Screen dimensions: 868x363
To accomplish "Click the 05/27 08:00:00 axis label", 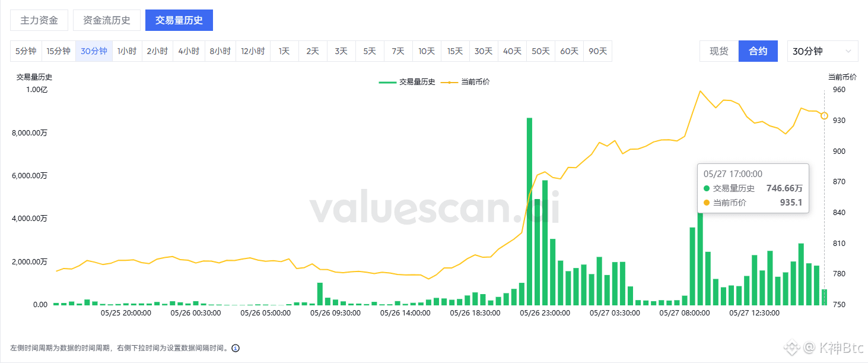I will click(x=685, y=313).
